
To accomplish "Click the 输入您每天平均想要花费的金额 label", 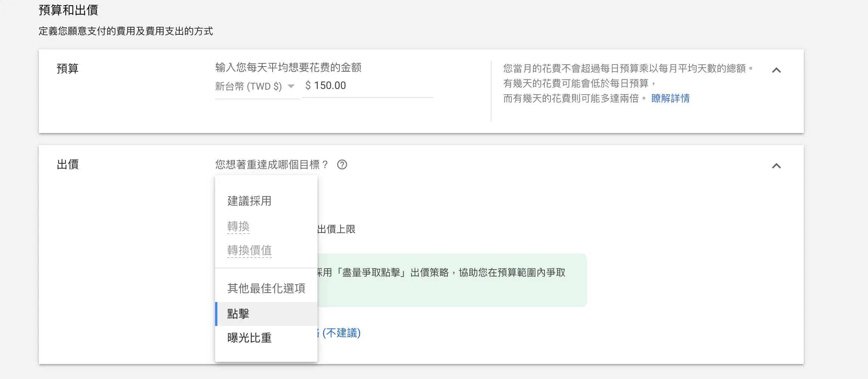I will pos(288,68).
